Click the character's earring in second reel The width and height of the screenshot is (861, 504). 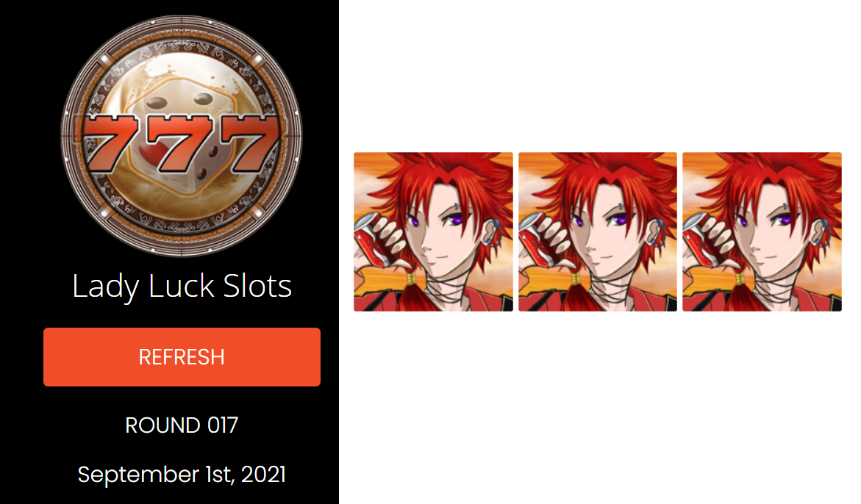(658, 233)
